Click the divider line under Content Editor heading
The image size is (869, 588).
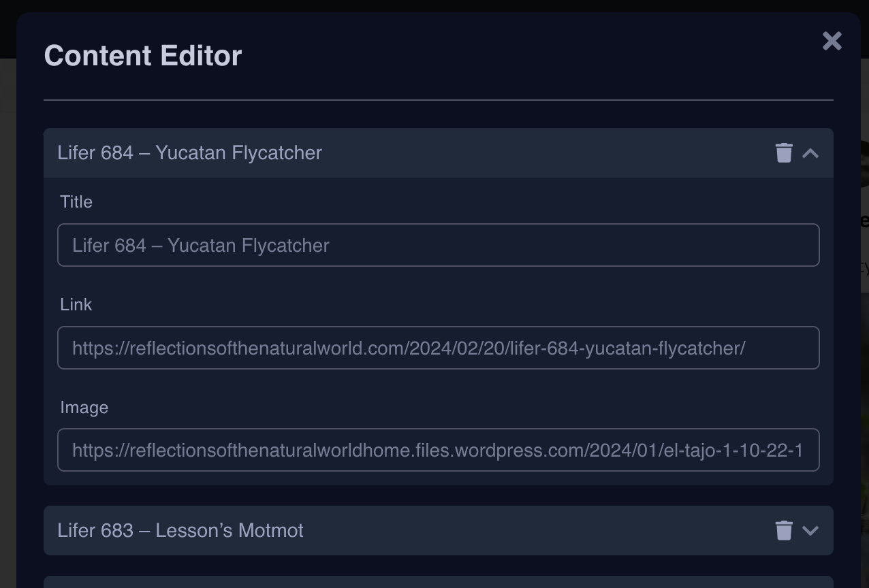(438, 100)
